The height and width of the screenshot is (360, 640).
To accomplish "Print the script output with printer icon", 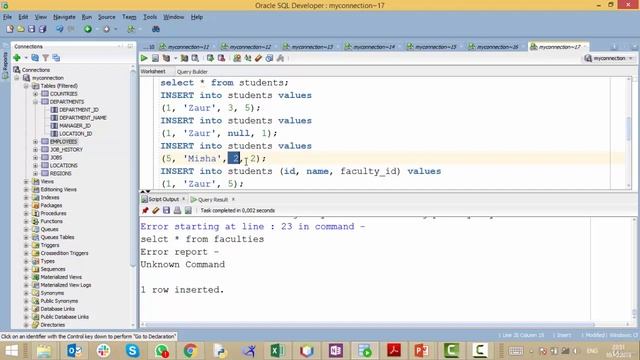I will tap(177, 211).
